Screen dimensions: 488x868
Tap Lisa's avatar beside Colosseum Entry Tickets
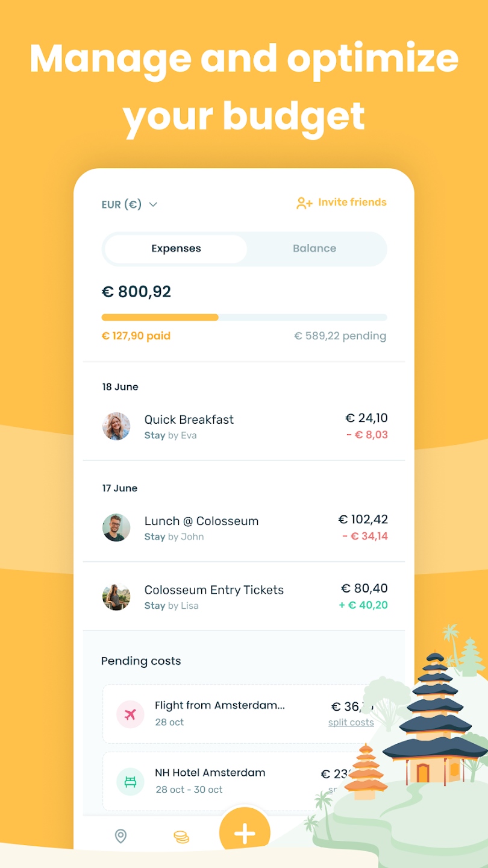coord(116,597)
